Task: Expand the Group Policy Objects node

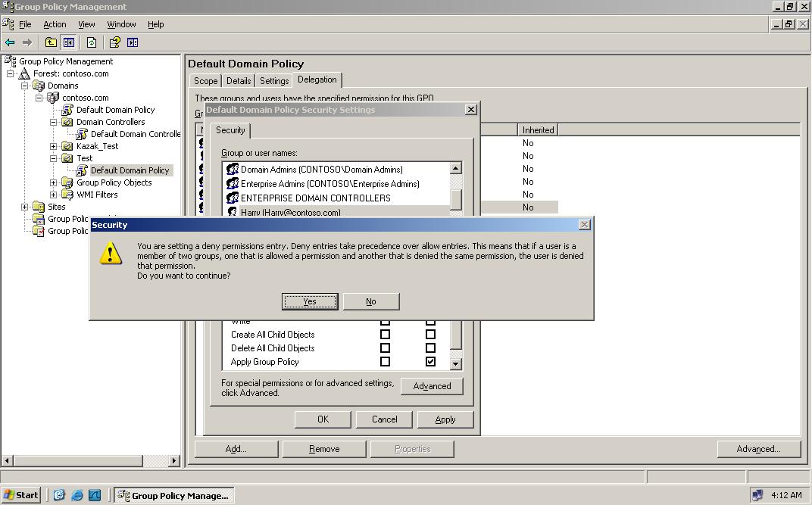Action: (x=53, y=182)
